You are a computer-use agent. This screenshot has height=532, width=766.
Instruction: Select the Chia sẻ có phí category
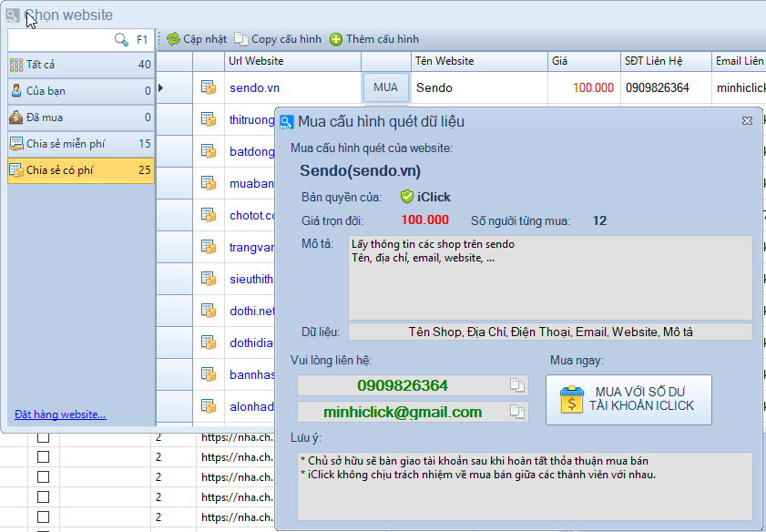point(80,170)
